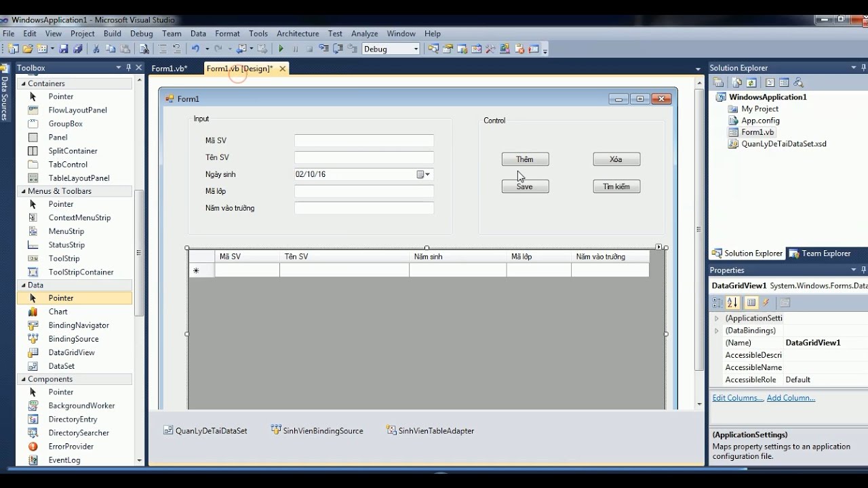
Task: Show events with the lightning bolt icon
Action: (x=766, y=303)
